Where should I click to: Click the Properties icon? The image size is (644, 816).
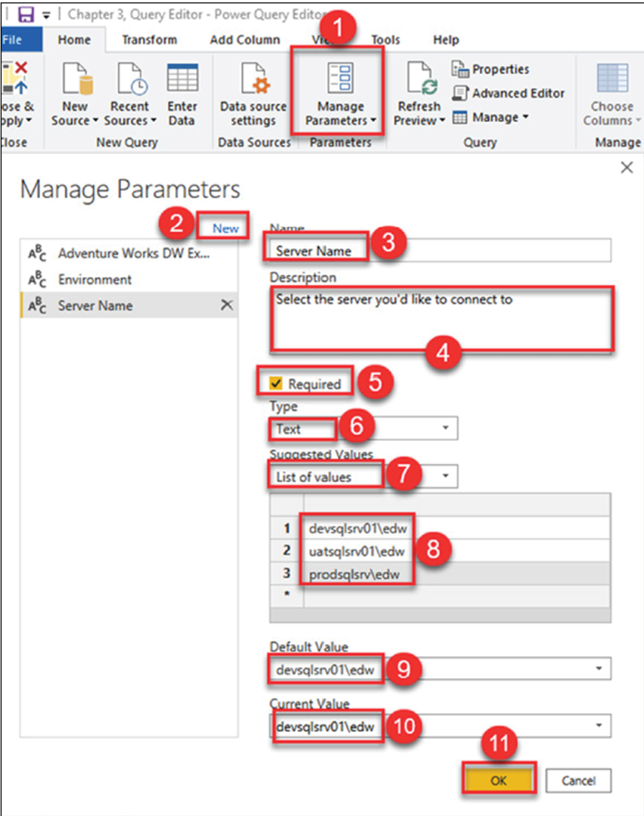tap(460, 69)
